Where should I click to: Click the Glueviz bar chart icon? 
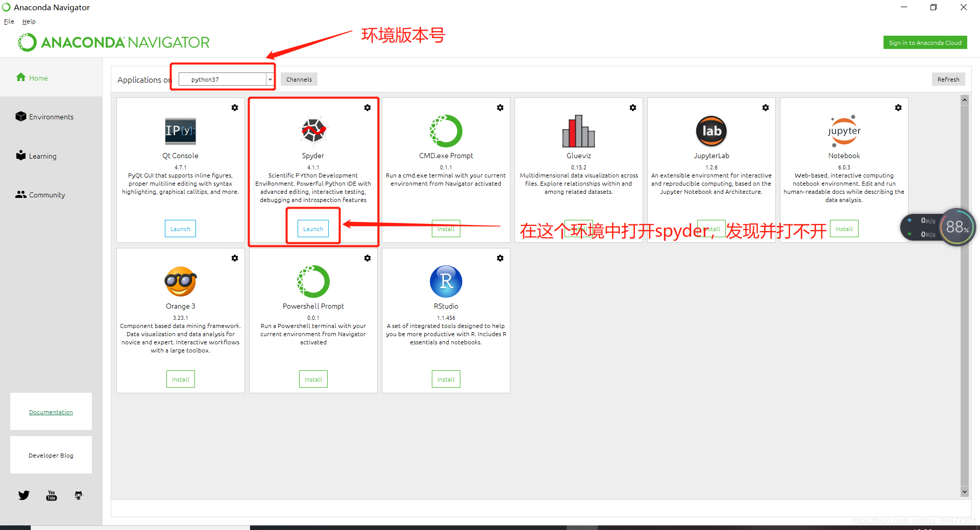[x=579, y=131]
